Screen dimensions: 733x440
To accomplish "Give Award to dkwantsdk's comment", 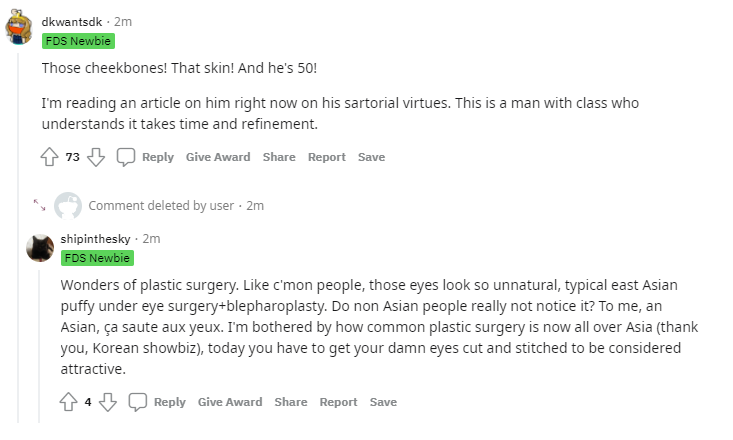I will click(x=218, y=157).
